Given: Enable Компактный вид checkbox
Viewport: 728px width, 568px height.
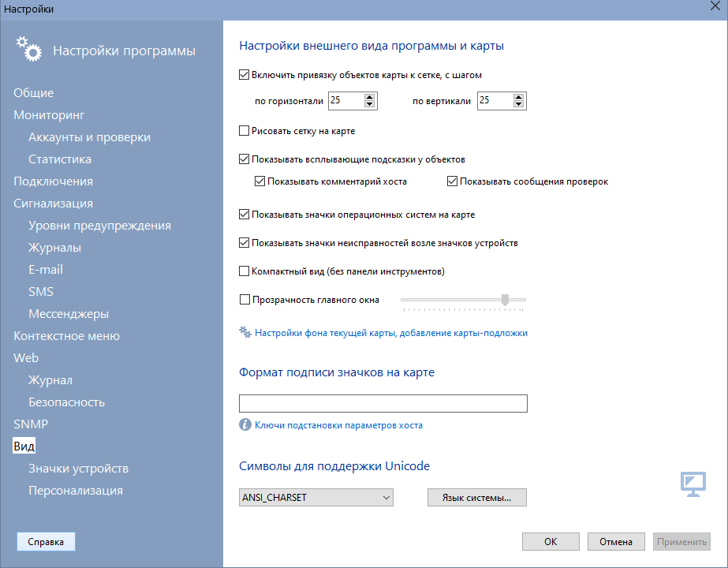Looking at the screenshot, I should point(245,271).
